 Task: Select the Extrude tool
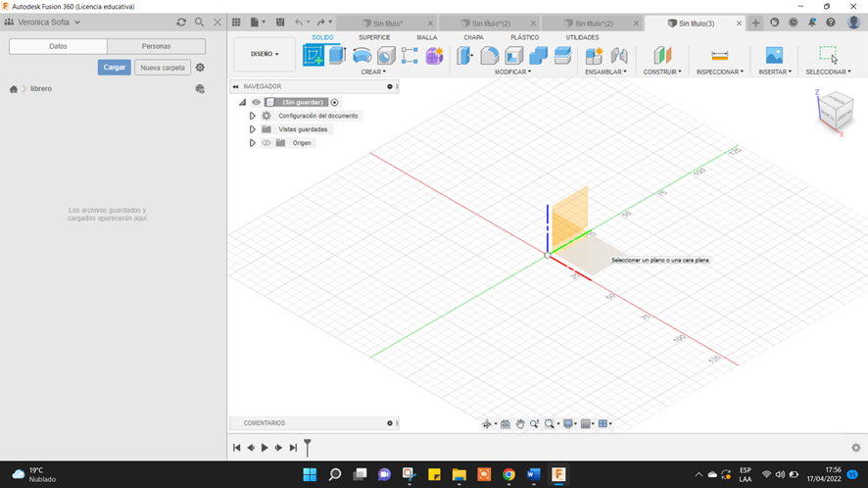click(x=337, y=56)
